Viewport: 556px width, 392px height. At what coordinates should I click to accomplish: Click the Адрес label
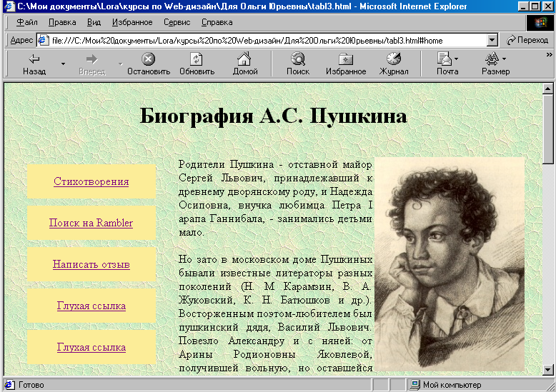pos(21,41)
